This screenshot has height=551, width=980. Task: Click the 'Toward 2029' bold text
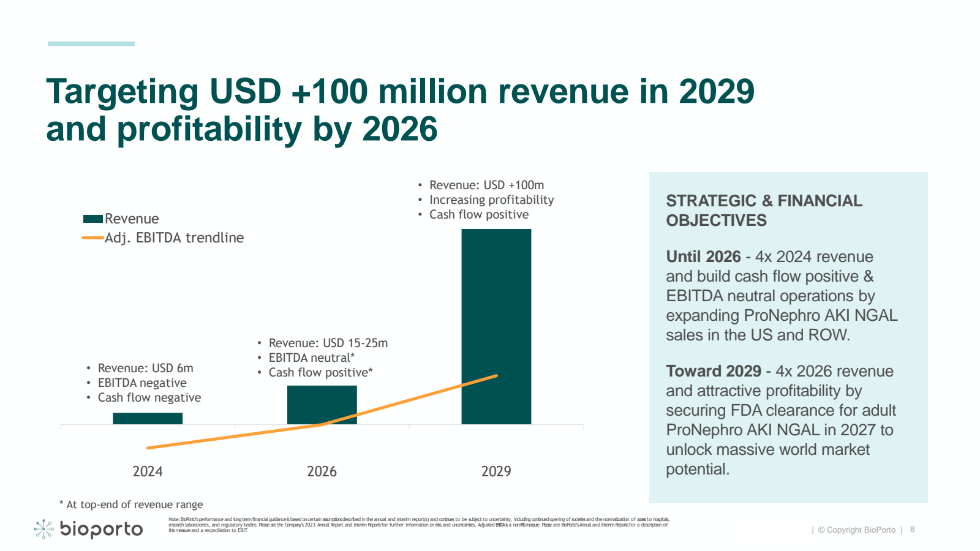714,371
